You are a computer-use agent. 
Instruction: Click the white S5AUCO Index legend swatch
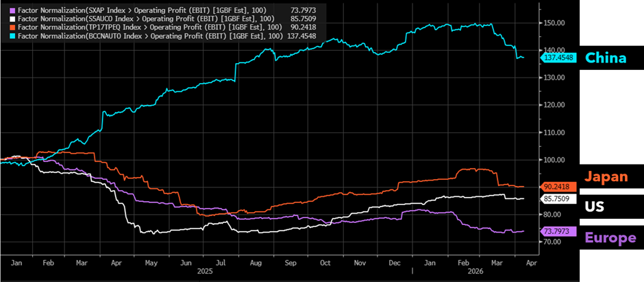pos(5,21)
